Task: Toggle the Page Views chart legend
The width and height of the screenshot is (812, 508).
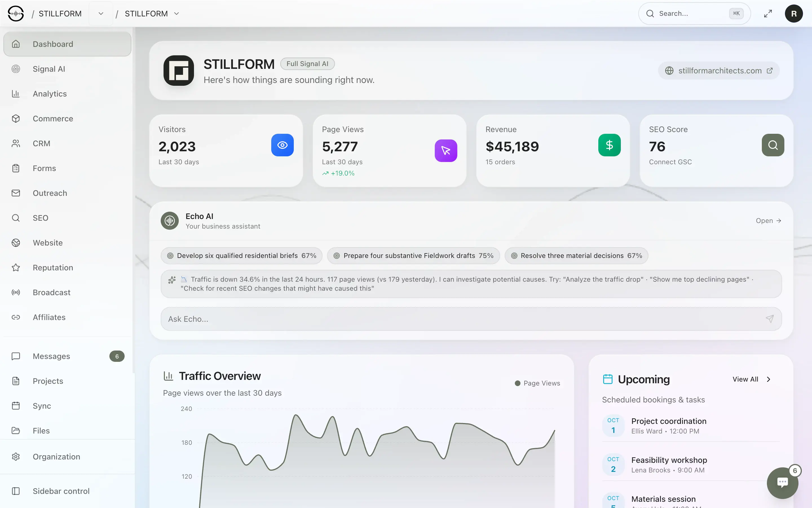Action: click(x=538, y=383)
